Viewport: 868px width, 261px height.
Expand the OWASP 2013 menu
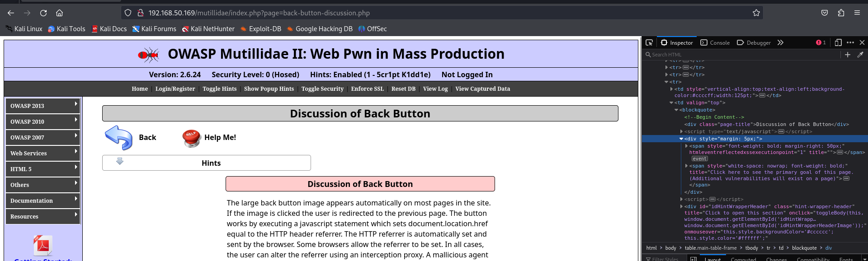tap(43, 106)
